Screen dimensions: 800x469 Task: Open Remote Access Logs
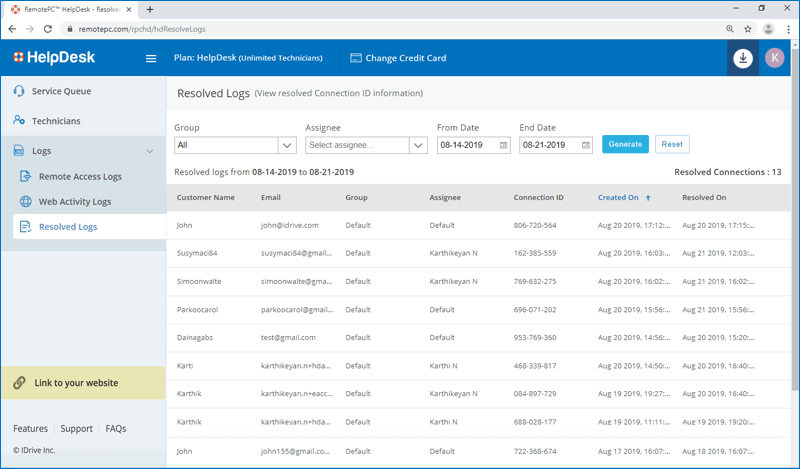pyautogui.click(x=80, y=177)
